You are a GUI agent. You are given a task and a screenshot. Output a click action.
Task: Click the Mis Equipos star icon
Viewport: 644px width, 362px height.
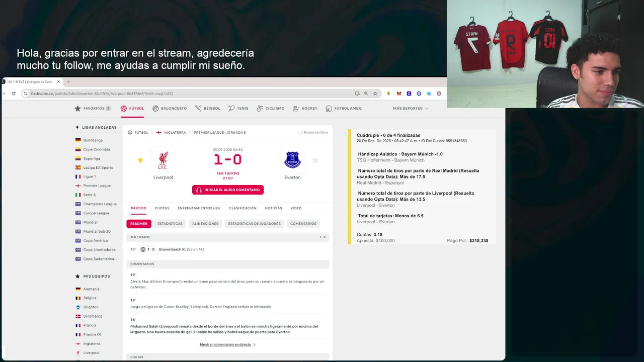[x=77, y=276]
